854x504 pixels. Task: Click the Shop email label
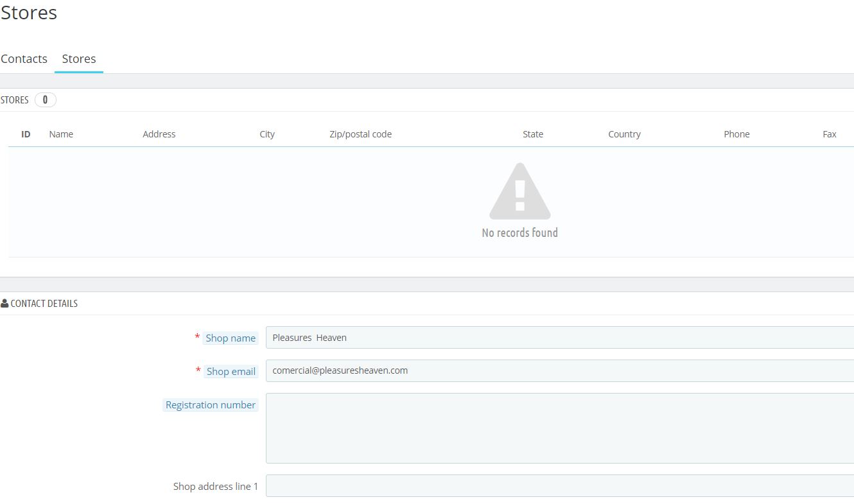[x=231, y=371]
